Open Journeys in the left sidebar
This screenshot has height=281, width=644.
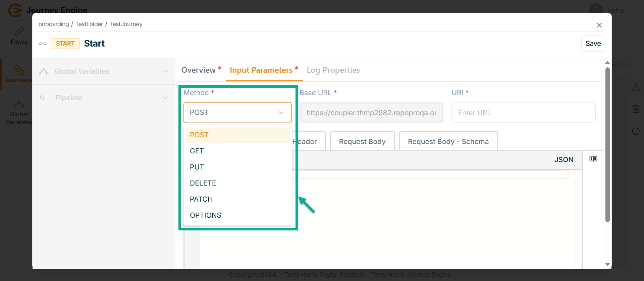pos(19,74)
